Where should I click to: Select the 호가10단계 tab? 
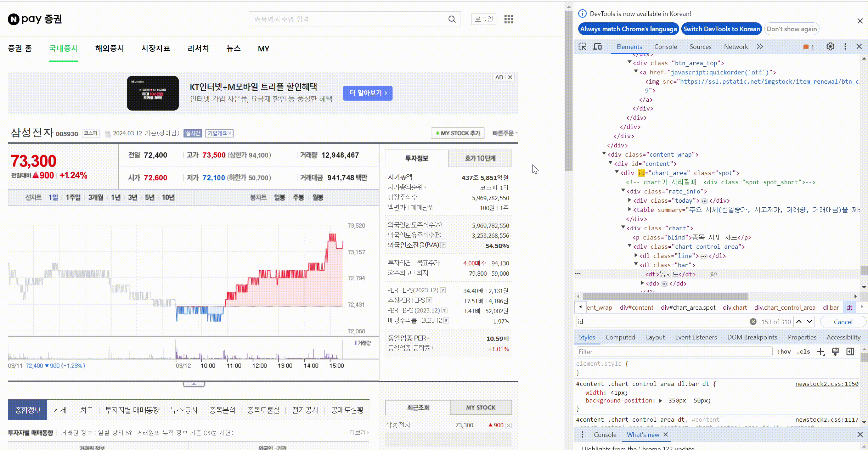click(480, 158)
